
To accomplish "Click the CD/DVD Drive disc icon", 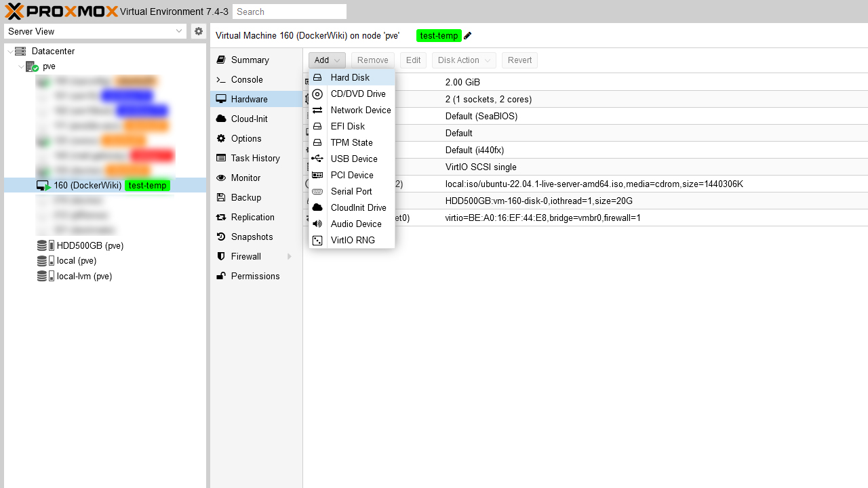I will click(317, 94).
